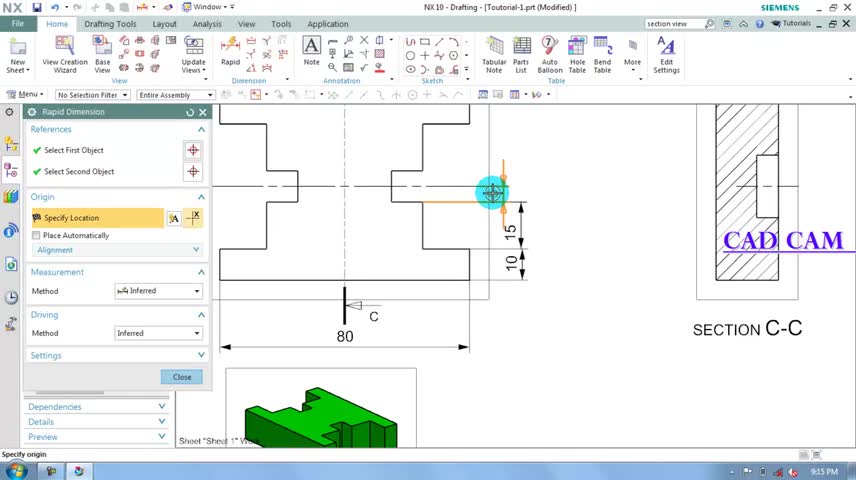Click the Note annotation tool
This screenshot has height=480, width=856.
[311, 51]
